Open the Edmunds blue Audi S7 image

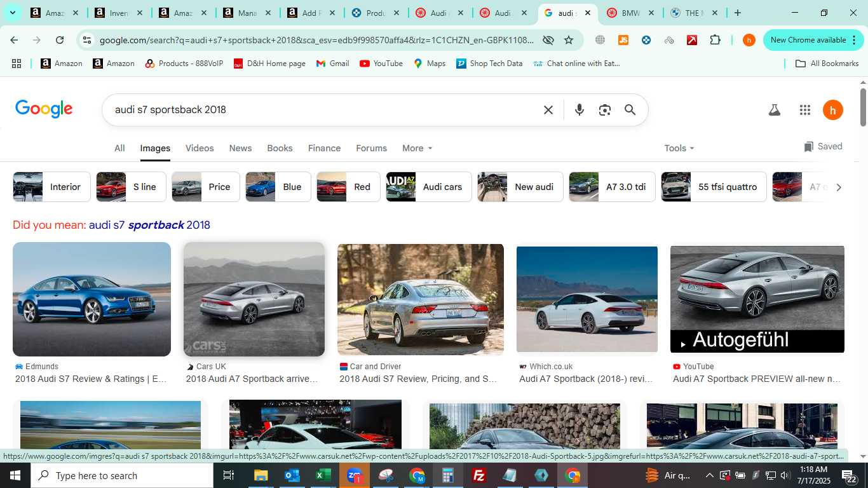click(x=92, y=299)
